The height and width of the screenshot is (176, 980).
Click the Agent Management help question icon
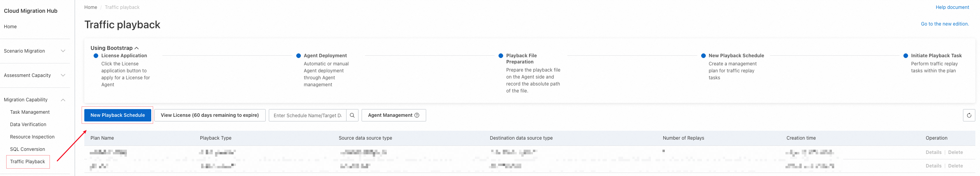point(417,115)
